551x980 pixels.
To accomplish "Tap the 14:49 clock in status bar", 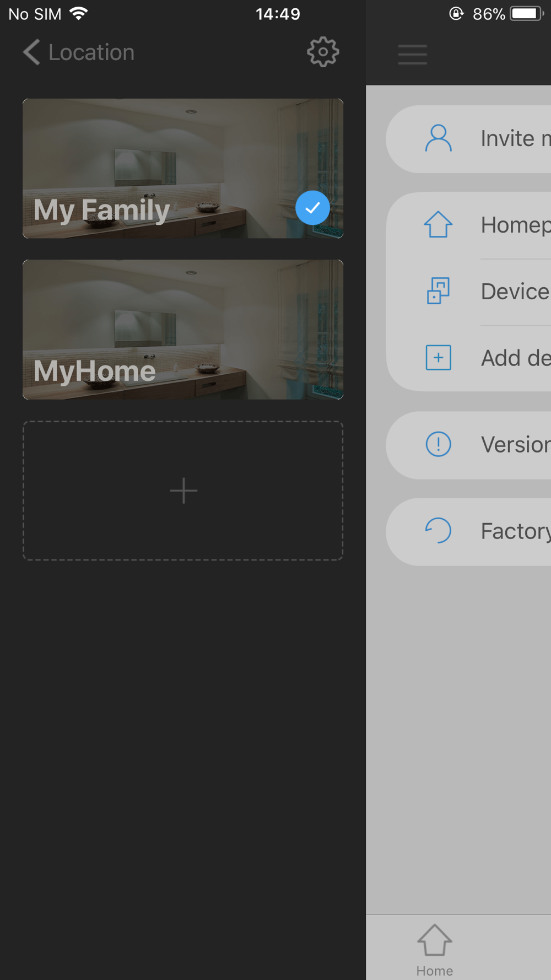I will click(278, 14).
